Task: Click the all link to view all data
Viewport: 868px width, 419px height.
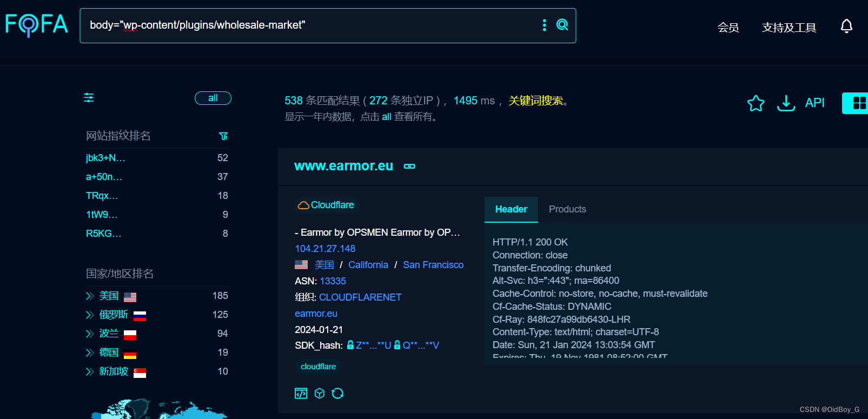Action: pyautogui.click(x=387, y=117)
